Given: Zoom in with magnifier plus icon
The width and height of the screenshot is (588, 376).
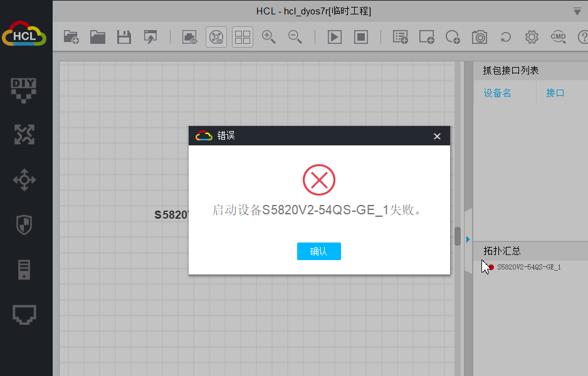Looking at the screenshot, I should [268, 37].
